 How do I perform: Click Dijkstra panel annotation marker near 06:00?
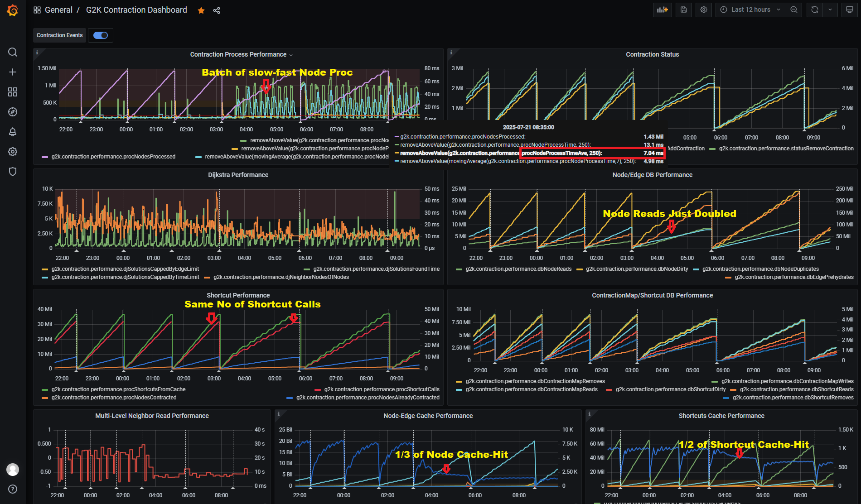point(299,250)
